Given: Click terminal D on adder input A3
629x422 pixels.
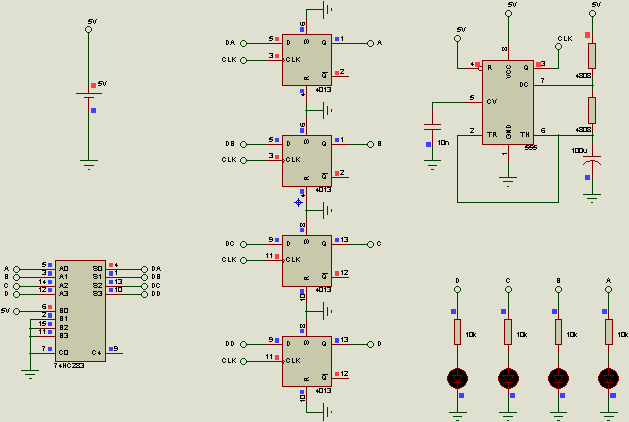Looking at the screenshot, I should pyautogui.click(x=16, y=294).
